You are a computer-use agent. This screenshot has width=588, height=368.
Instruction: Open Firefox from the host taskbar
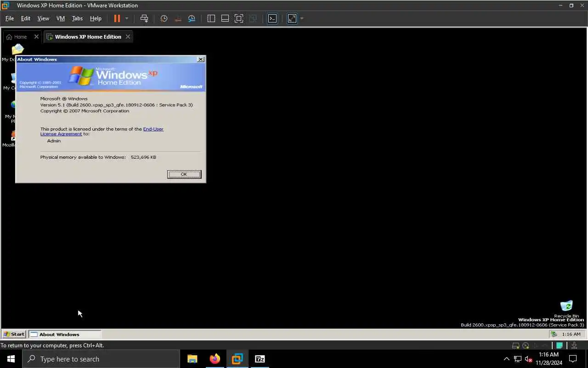tap(215, 359)
